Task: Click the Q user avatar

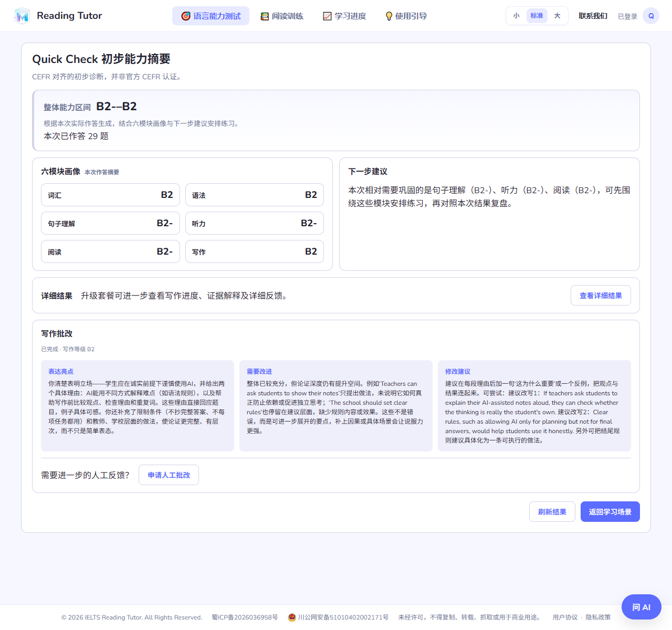Action: [x=651, y=16]
